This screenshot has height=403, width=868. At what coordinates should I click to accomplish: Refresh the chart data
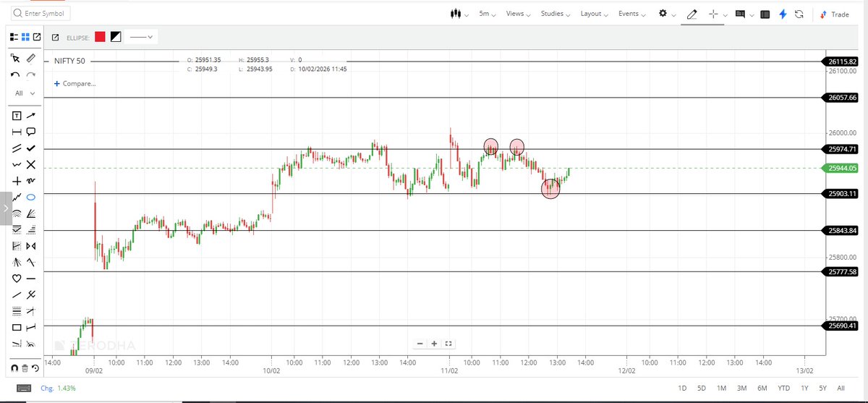799,14
